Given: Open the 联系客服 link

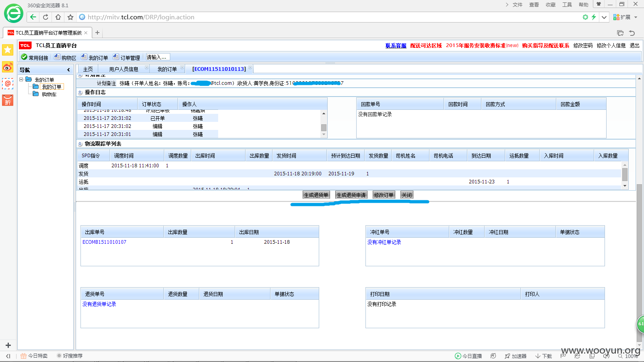Looking at the screenshot, I should click(x=396, y=45).
